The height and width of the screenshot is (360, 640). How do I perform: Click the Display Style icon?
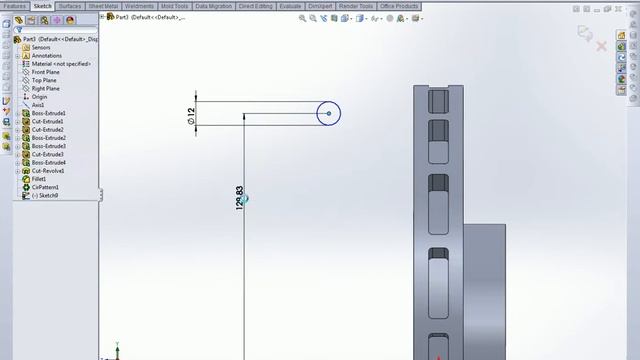click(x=360, y=18)
